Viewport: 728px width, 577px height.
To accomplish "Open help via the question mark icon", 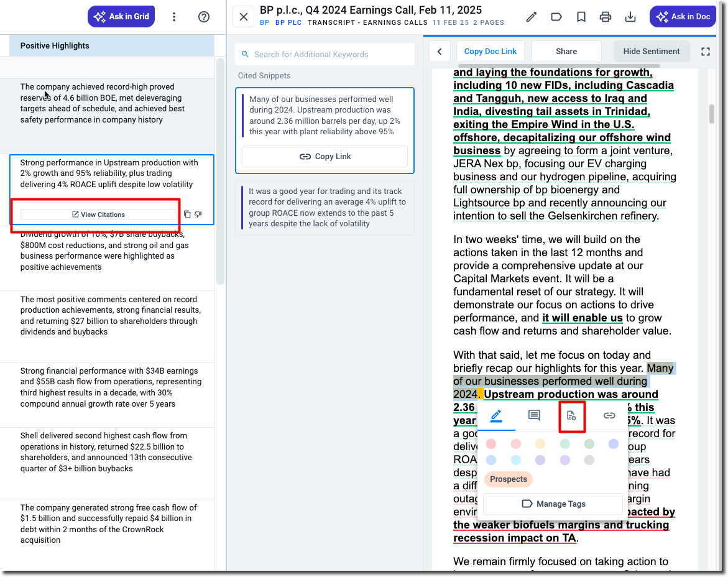I will [204, 17].
